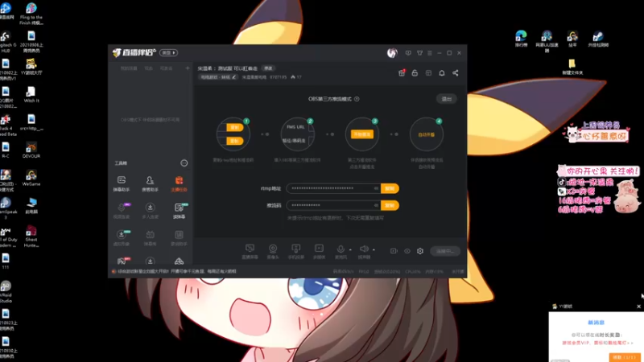Screen dimensions: 644x362
Task: Select the WeGame desktop shortcut
Action: (x=31, y=179)
